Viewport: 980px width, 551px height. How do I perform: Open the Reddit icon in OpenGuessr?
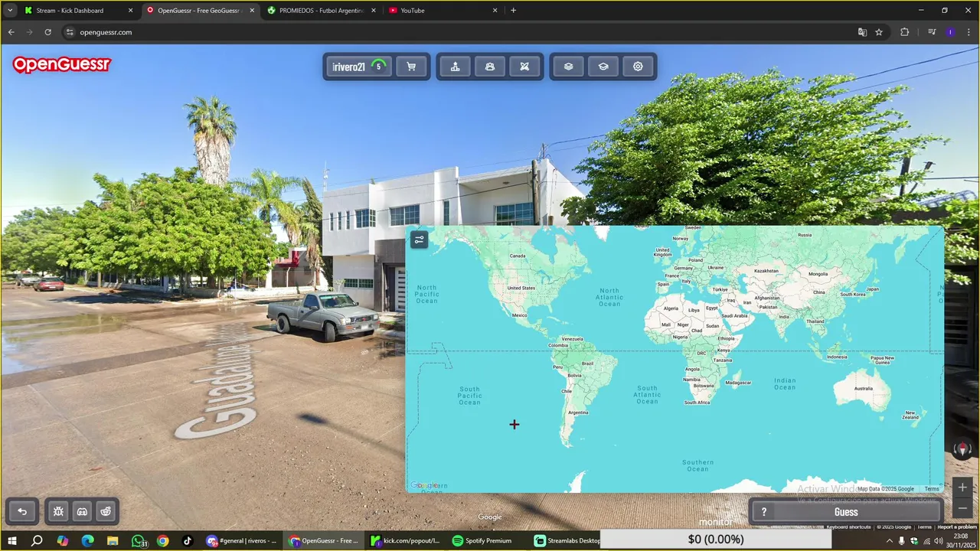pyautogui.click(x=106, y=511)
